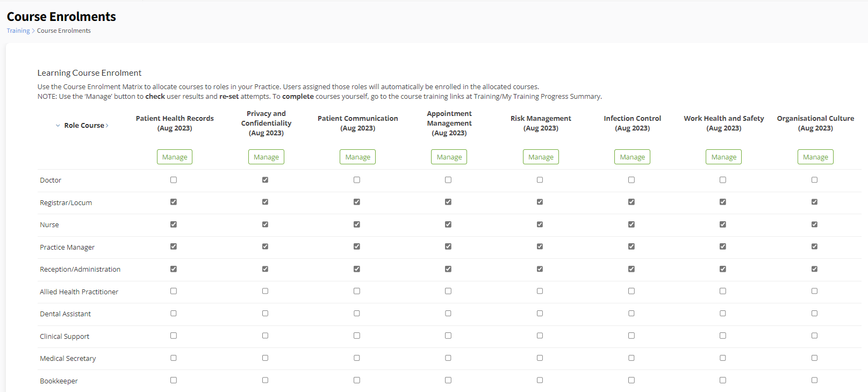Viewport: 868px width, 392px height.
Task: Enable Patient Communication for Allied Health Practitioner
Action: (x=357, y=291)
